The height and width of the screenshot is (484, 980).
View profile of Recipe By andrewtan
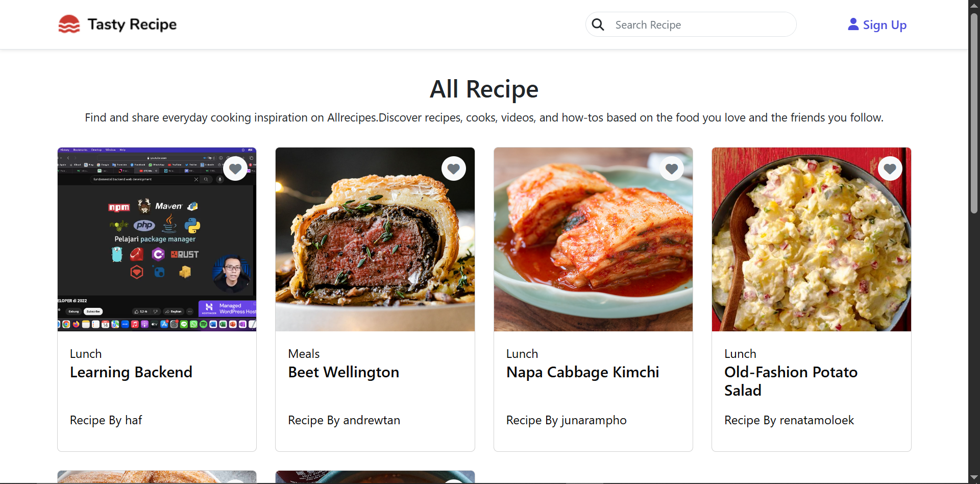(344, 420)
